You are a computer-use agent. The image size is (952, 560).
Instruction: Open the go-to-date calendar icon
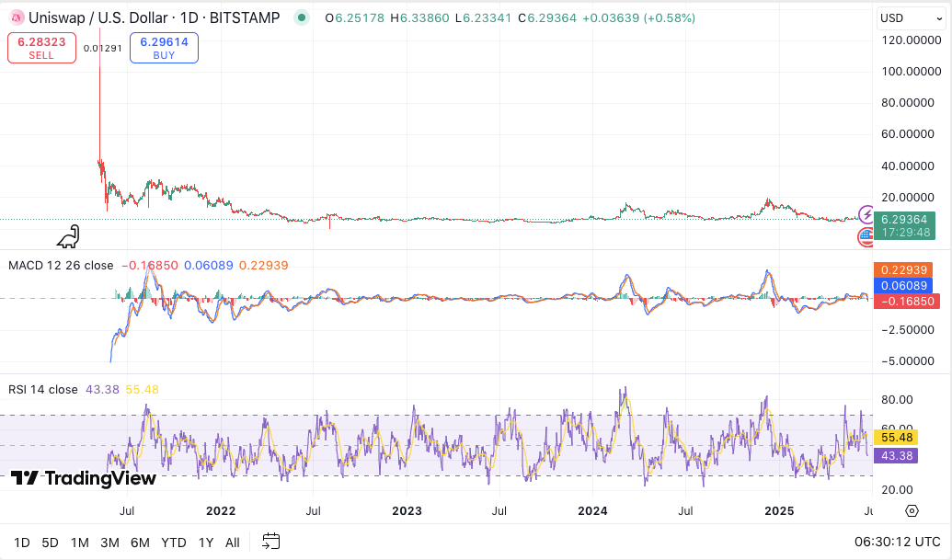[270, 542]
